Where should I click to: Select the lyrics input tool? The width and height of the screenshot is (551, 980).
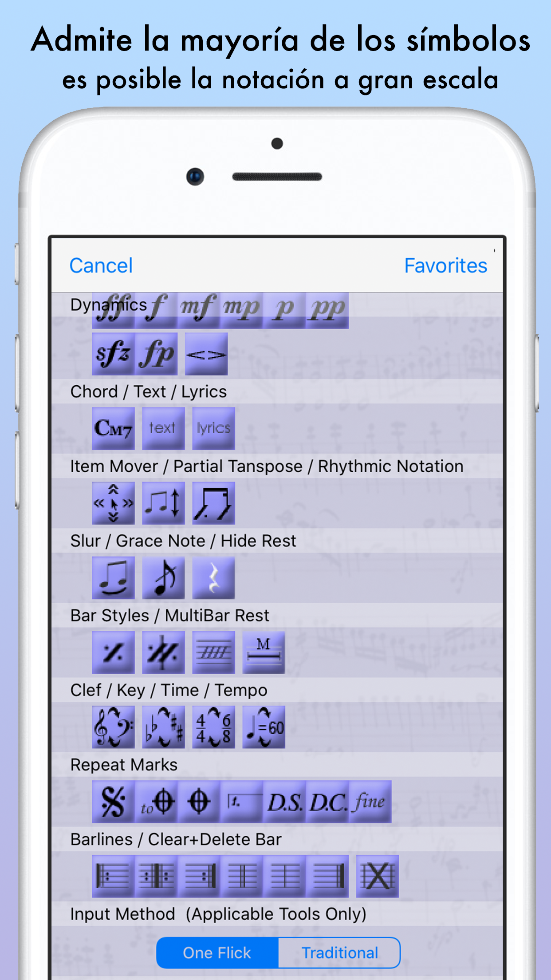[213, 428]
